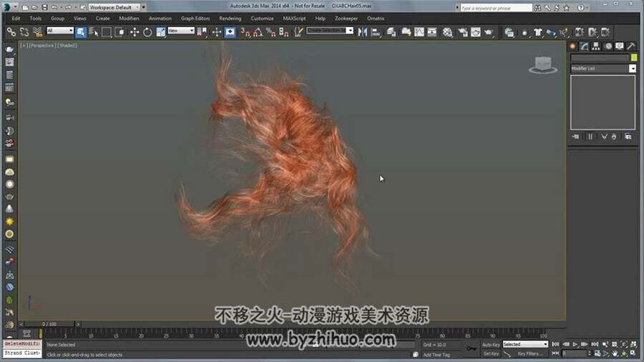The height and width of the screenshot is (362, 644).
Task: Click the Select and Link tool
Action: tap(11, 32)
